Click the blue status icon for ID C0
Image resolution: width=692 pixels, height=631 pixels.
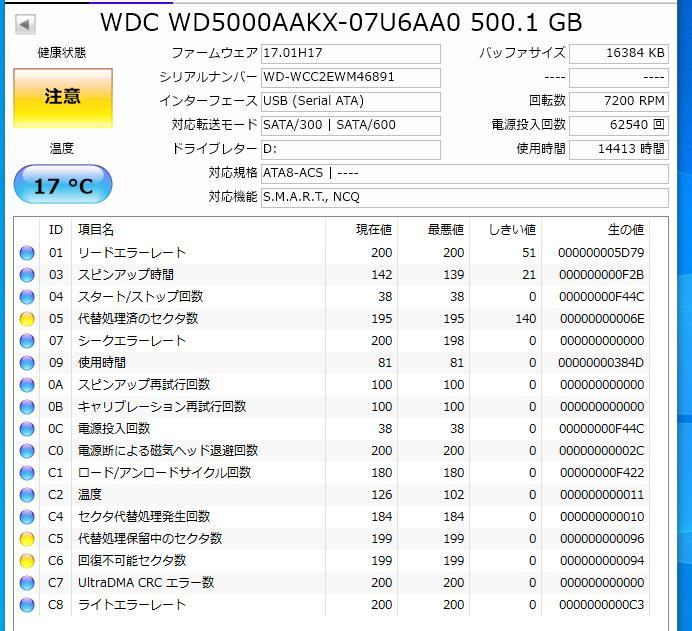point(27,451)
